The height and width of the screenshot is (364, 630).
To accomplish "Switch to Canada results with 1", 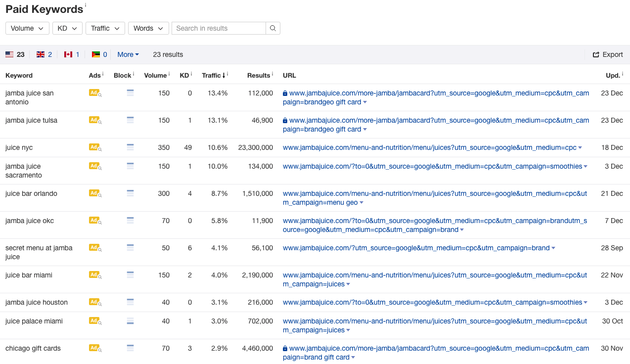I will 72,54.
